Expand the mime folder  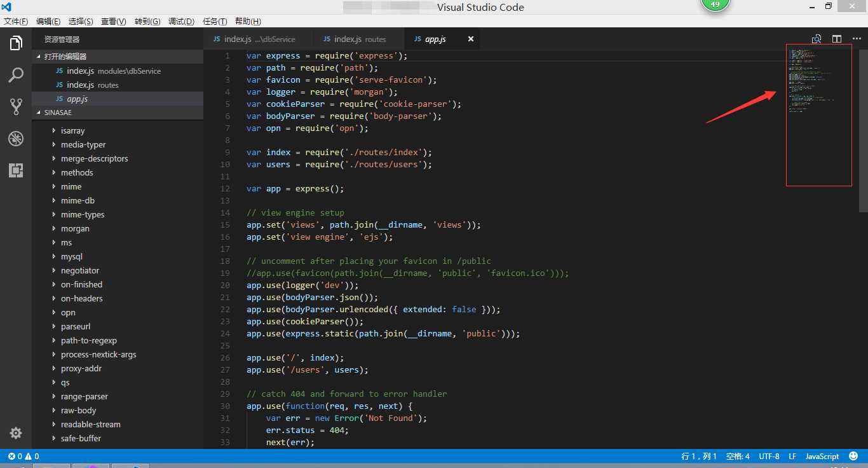(x=118, y=186)
